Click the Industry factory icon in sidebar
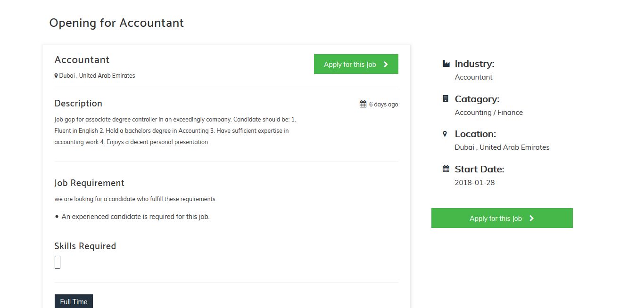The image size is (644, 308). point(446,64)
